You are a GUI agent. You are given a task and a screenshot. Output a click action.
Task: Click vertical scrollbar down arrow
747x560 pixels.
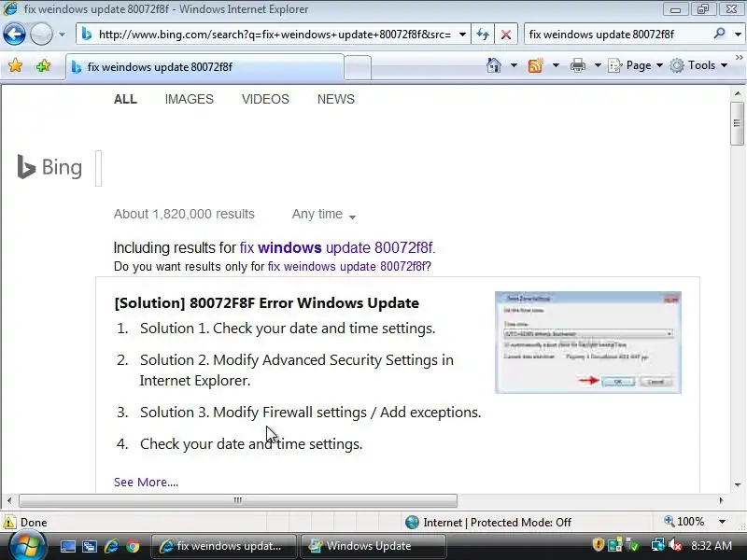(738, 485)
